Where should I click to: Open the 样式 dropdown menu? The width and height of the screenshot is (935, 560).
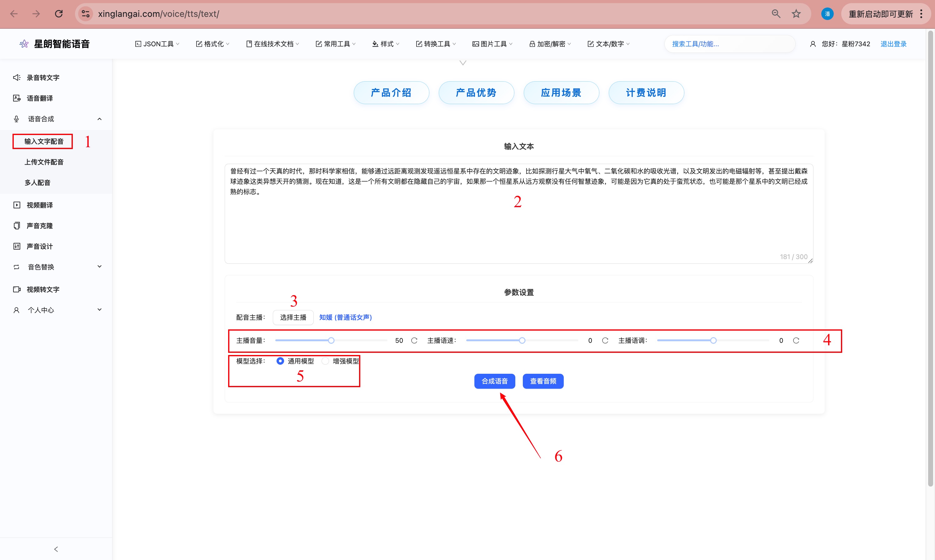pyautogui.click(x=386, y=44)
